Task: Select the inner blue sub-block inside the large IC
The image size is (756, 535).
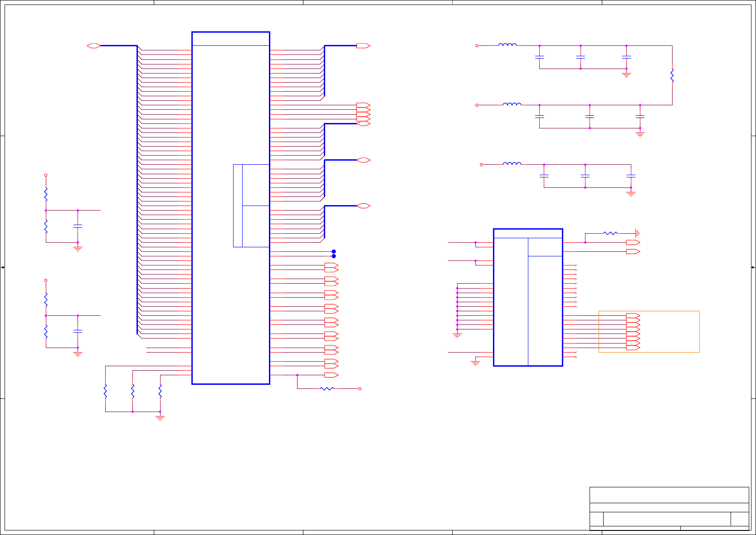Action: (251, 206)
